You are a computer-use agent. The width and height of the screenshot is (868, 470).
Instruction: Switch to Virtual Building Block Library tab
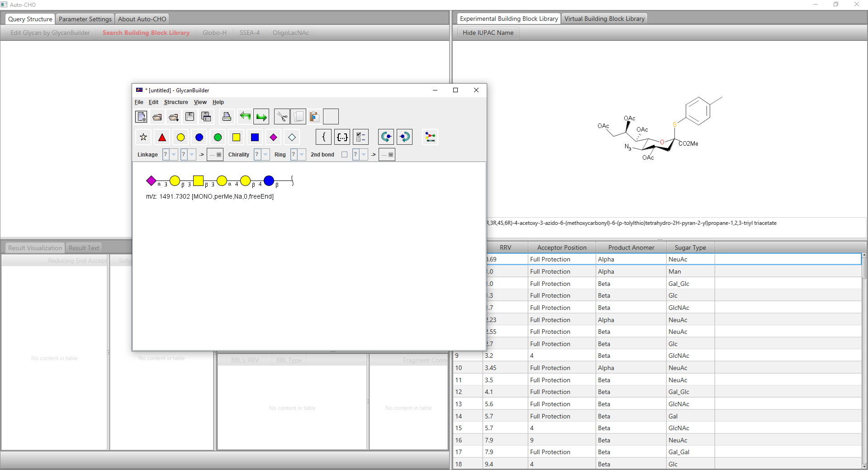click(x=604, y=19)
